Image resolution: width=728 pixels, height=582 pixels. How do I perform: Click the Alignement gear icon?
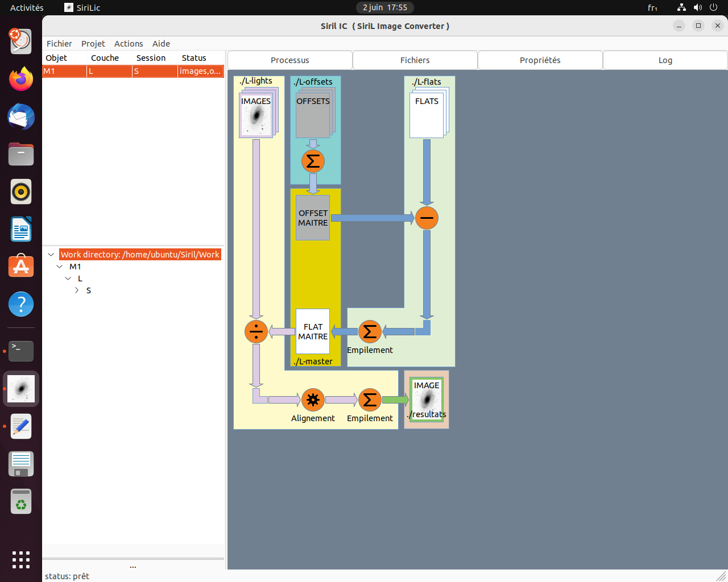(x=313, y=400)
